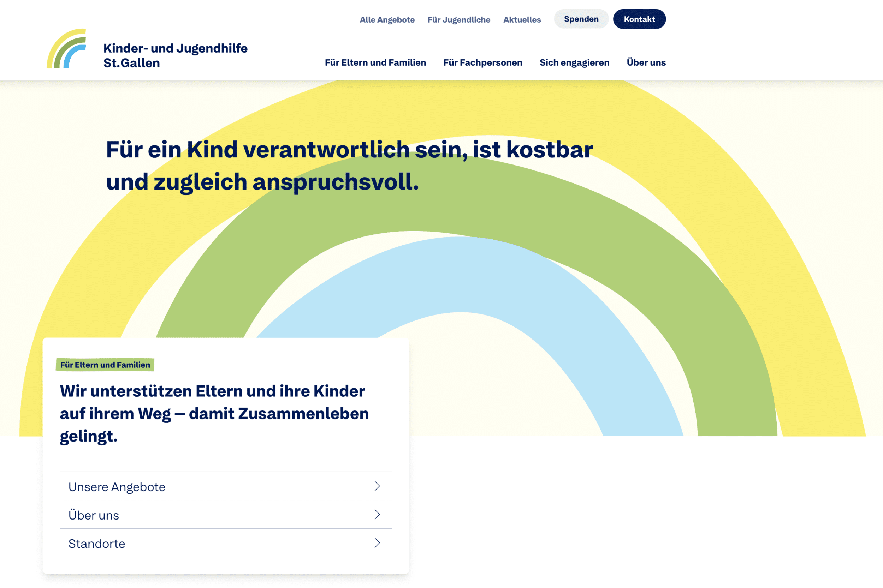Open Für Eltern und Familien menu
This screenshot has width=883, height=588.
click(375, 62)
